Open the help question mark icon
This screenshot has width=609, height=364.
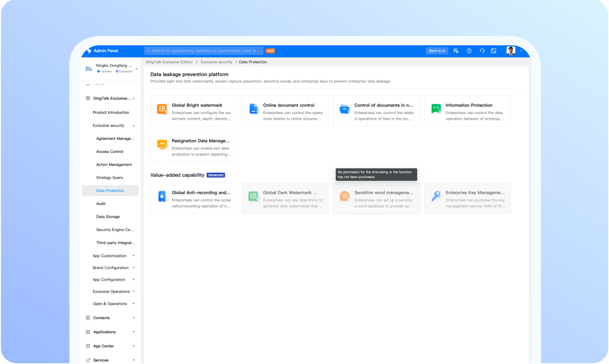click(x=469, y=51)
